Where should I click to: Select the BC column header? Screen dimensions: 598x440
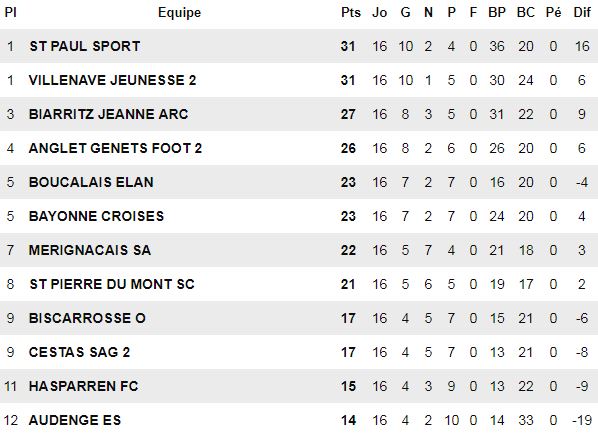526,13
